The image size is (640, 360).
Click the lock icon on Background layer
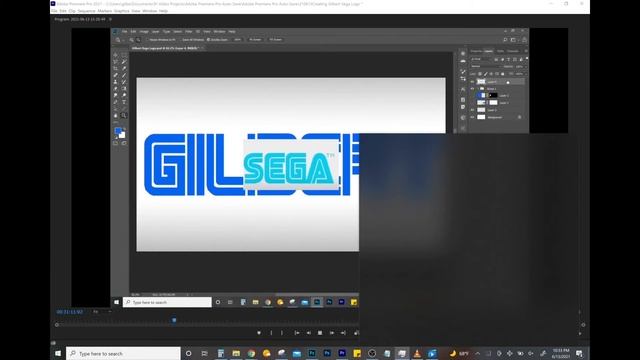(x=519, y=117)
